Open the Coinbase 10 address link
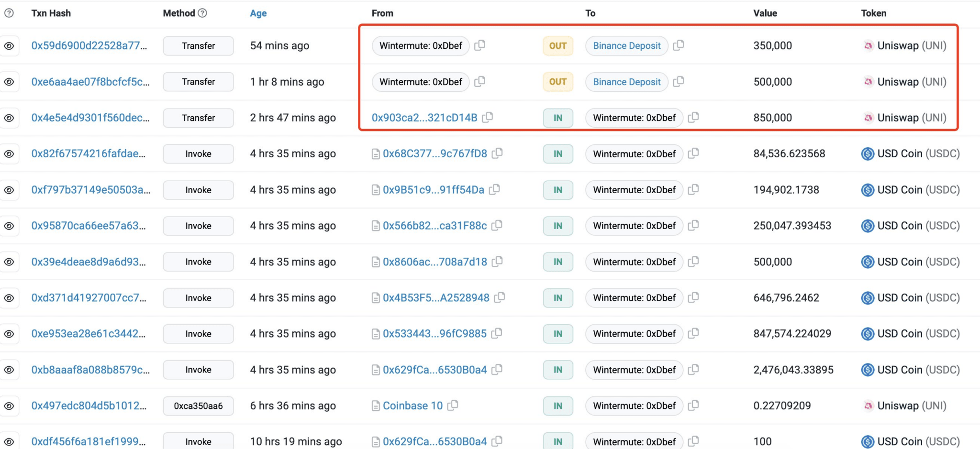This screenshot has height=449, width=980. point(412,405)
